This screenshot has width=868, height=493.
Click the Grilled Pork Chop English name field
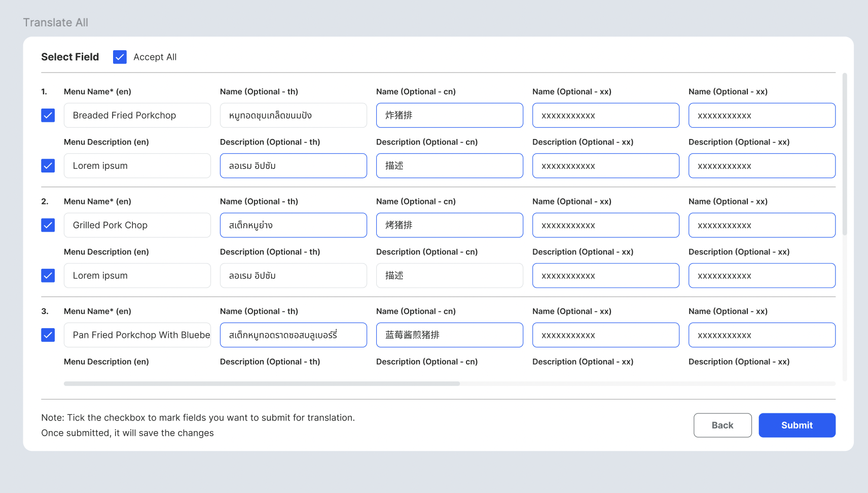point(137,225)
